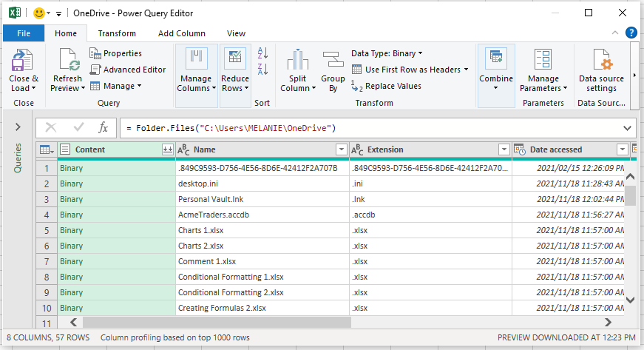Viewport: 644px width, 350px height.
Task: Click the Sort Ascending icon
Action: pos(262,53)
